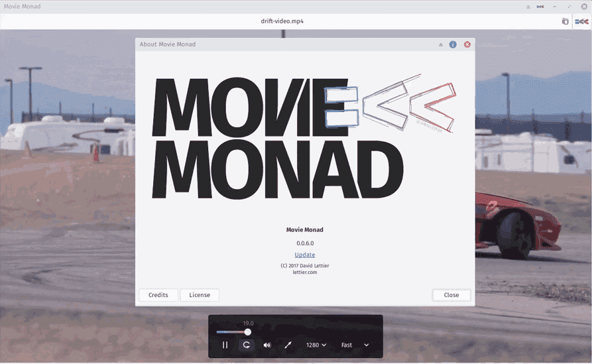Enter fullscreen with the diagonal arrow icon

pos(288,345)
